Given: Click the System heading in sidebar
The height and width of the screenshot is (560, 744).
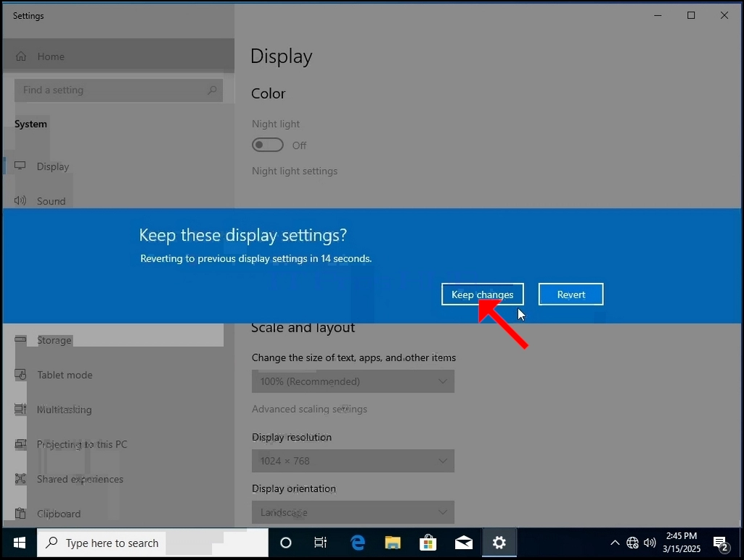Looking at the screenshot, I should pyautogui.click(x=30, y=124).
